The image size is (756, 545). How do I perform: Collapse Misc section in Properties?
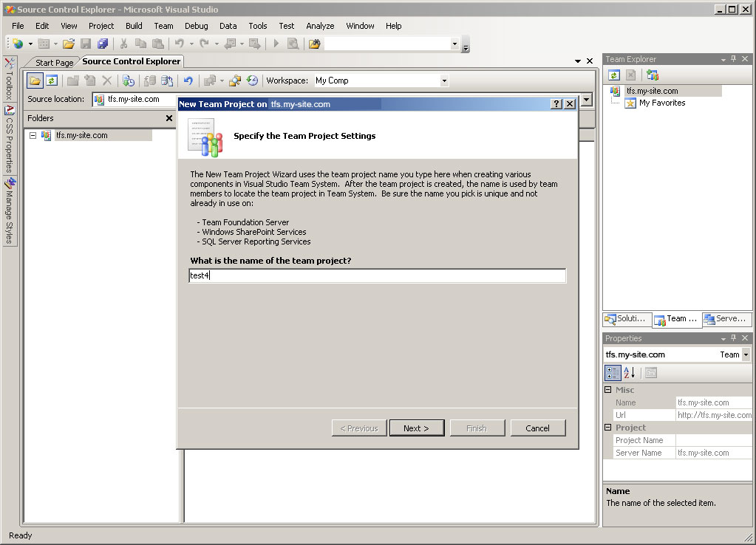(x=608, y=390)
